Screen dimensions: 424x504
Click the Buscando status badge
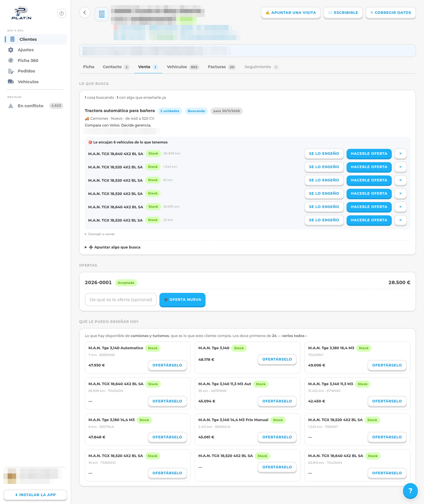pyautogui.click(x=196, y=111)
